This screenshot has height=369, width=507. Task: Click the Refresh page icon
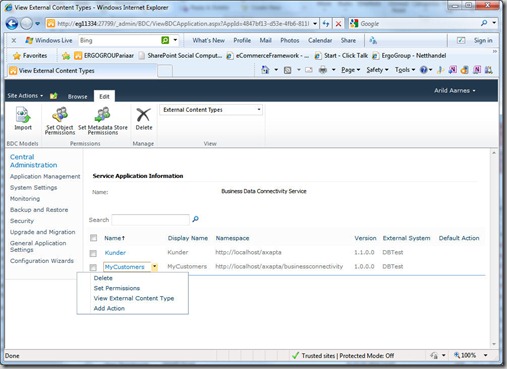pos(326,24)
